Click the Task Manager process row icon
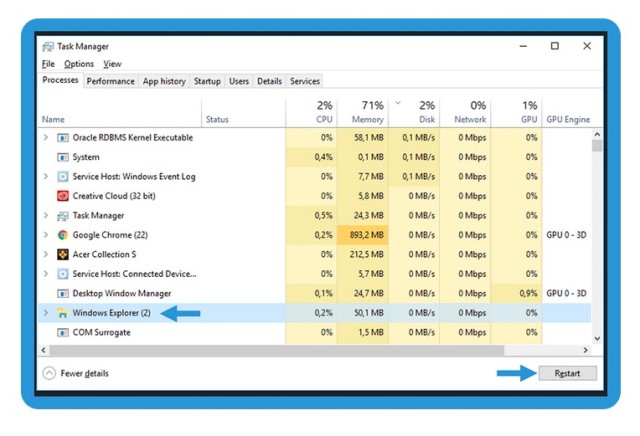Screen dimensions: 640x436 (62, 216)
